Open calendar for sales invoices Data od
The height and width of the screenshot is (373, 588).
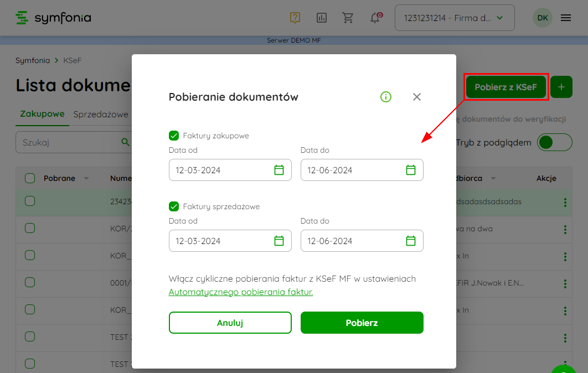(x=279, y=241)
